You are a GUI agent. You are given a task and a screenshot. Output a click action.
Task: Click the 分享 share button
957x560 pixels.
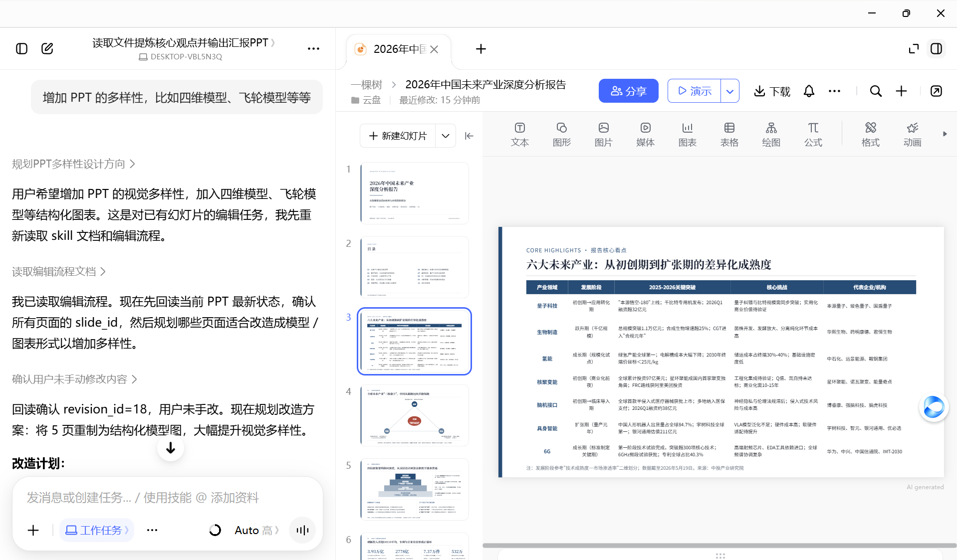[629, 91]
